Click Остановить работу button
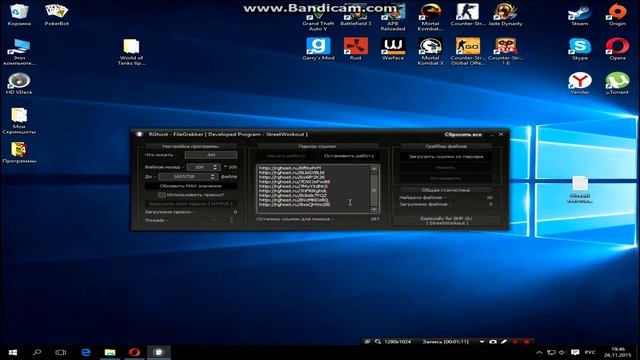Screen dimensions: 640x360 (x=349, y=156)
